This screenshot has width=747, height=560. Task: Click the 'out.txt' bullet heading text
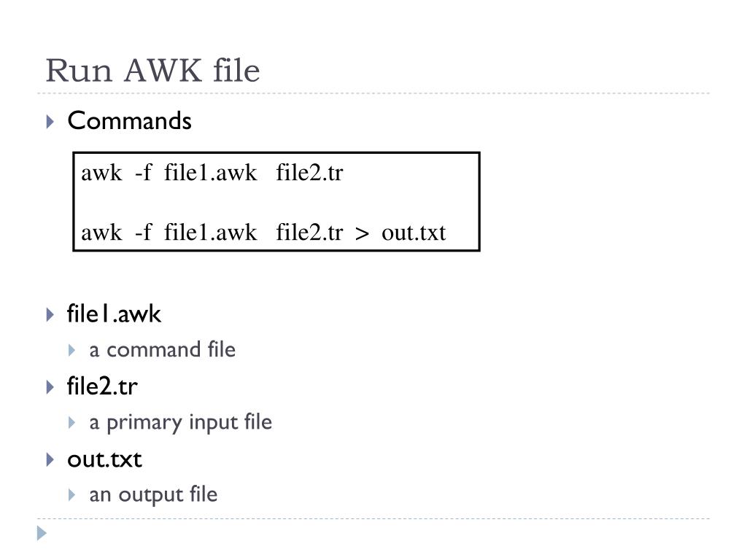coord(104,459)
